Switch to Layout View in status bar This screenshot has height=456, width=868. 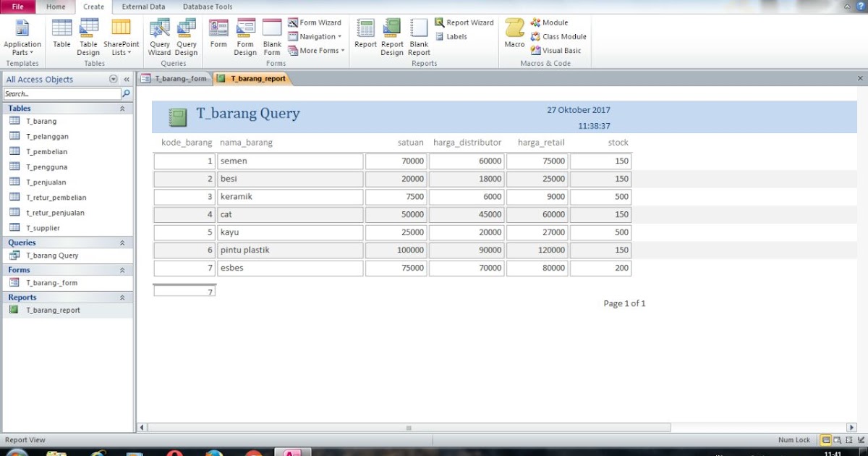[x=848, y=439]
